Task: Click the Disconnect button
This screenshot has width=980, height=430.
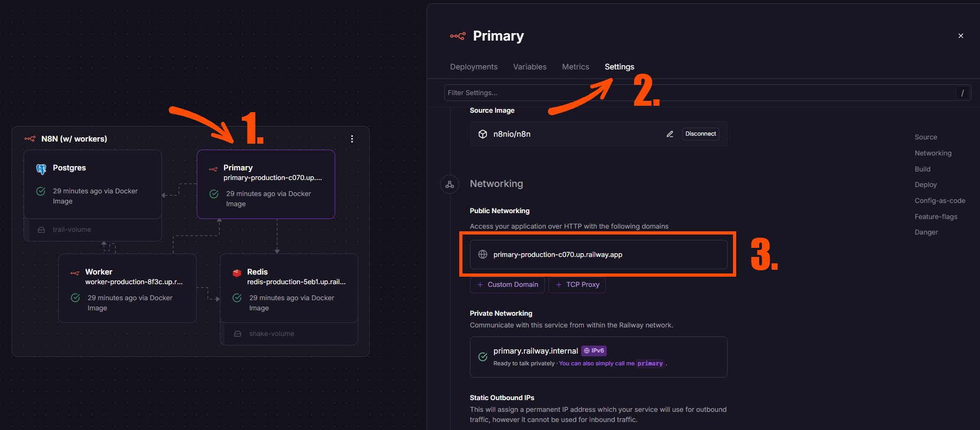Action: coord(700,134)
